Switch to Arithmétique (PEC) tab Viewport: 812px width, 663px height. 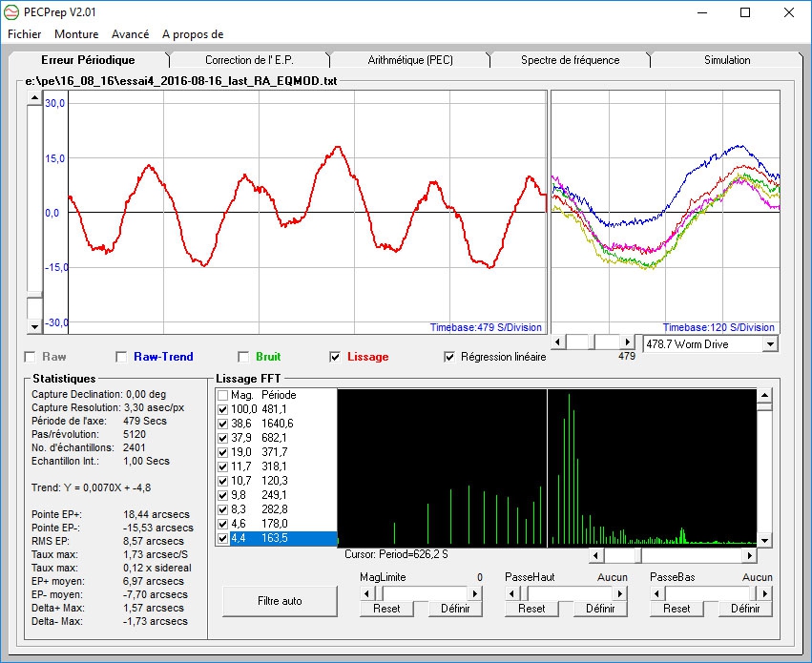[x=410, y=60]
